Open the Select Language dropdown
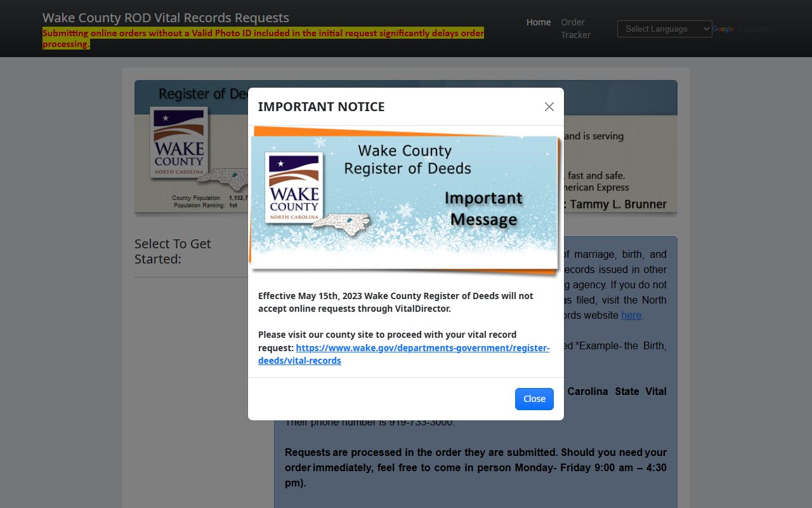Screen dimensions: 812x508 (664, 29)
